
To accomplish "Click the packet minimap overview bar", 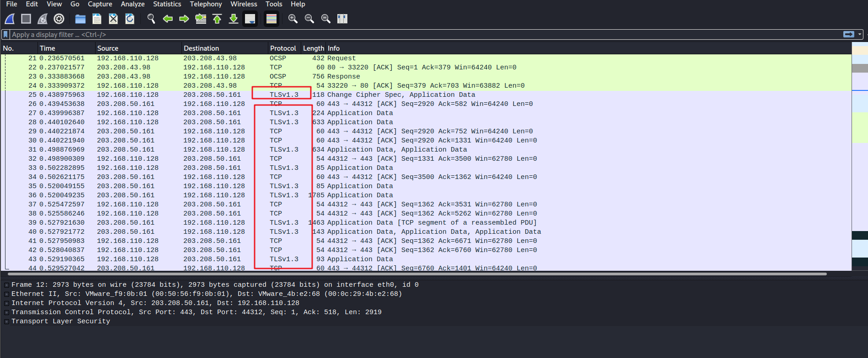I will pyautogui.click(x=860, y=155).
